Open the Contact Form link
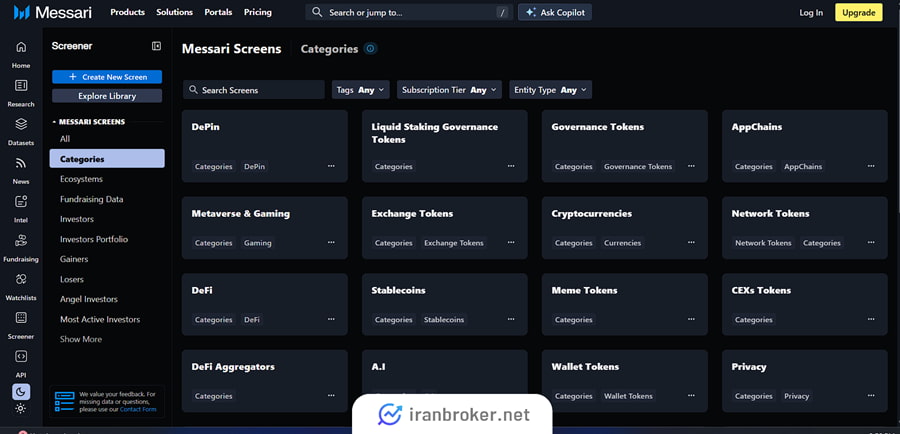 coord(138,409)
